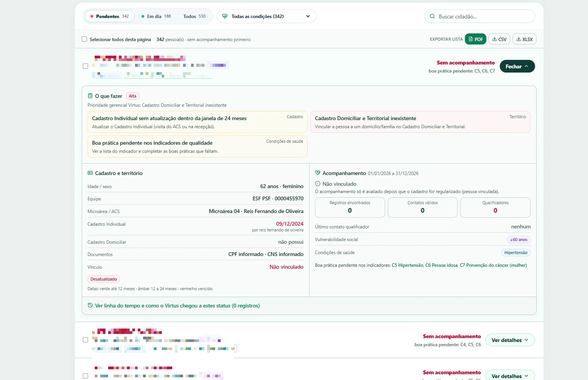
Task: Collapse details with the Fechar button
Action: (x=517, y=66)
